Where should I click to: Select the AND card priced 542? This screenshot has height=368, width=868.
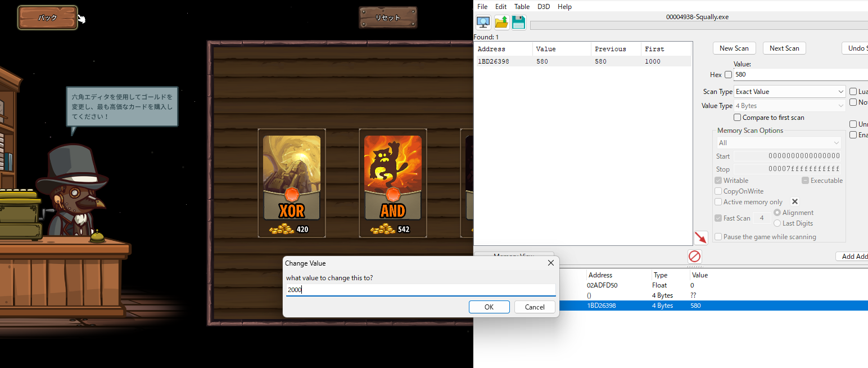pyautogui.click(x=392, y=183)
